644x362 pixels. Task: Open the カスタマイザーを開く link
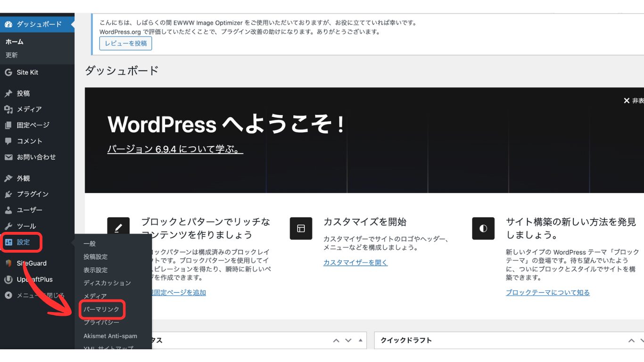tap(355, 263)
